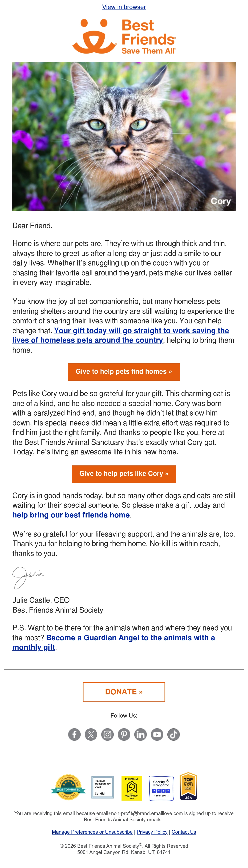This screenshot has height=868, width=248.
Task: Visit the Instagram social icon
Action: 107,734
